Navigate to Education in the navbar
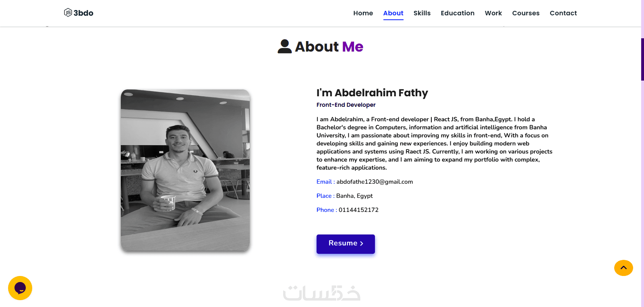 (x=458, y=13)
